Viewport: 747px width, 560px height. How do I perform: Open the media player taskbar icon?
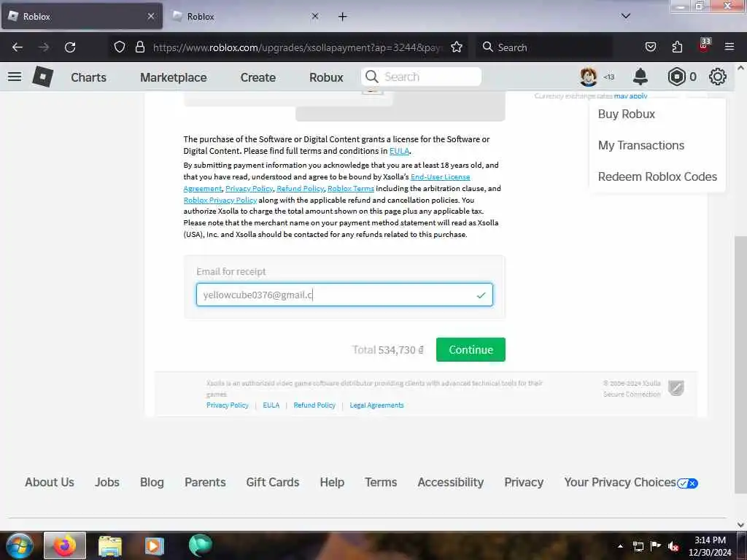[x=154, y=545]
